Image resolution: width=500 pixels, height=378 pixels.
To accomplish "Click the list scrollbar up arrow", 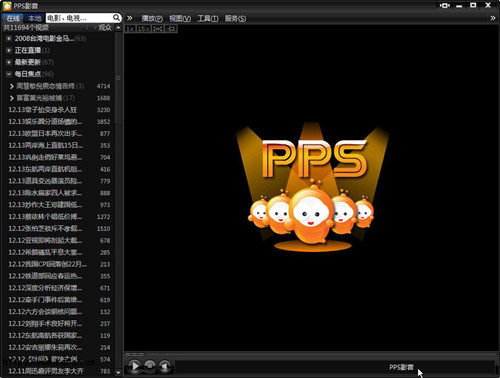I will (118, 28).
